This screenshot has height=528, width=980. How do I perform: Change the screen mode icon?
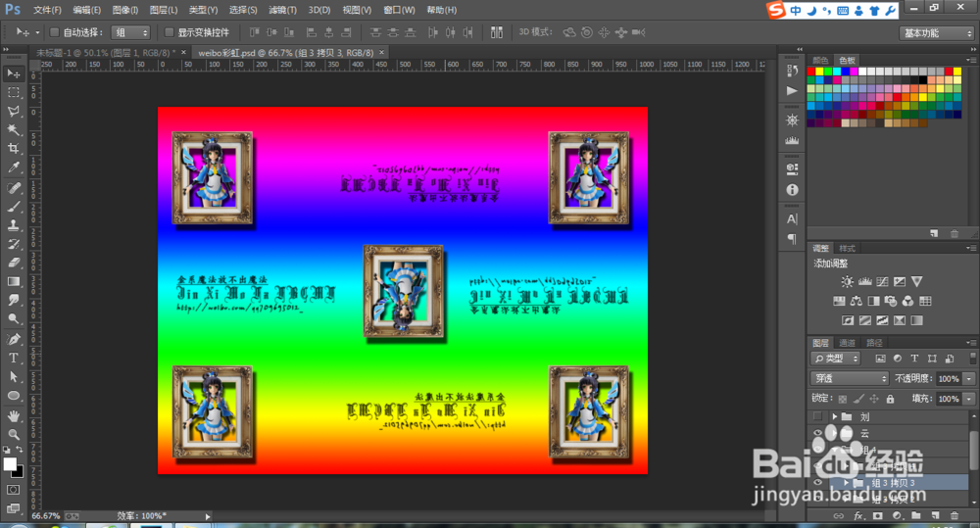pyautogui.click(x=13, y=508)
